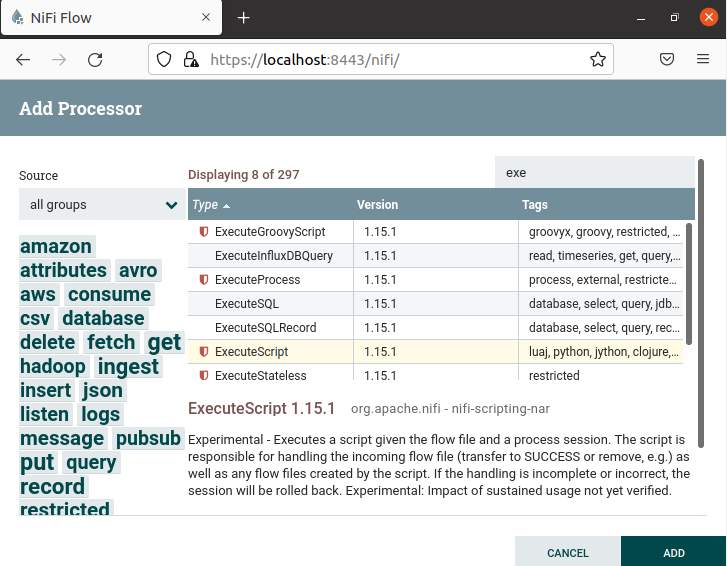727x566 pixels.
Task: Go back to the previous page
Action: click(x=23, y=60)
